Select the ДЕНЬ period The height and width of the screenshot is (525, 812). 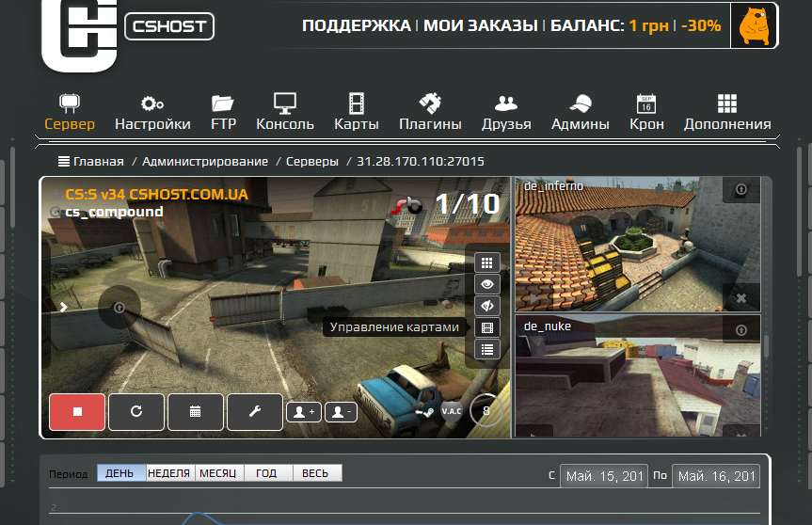119,473
